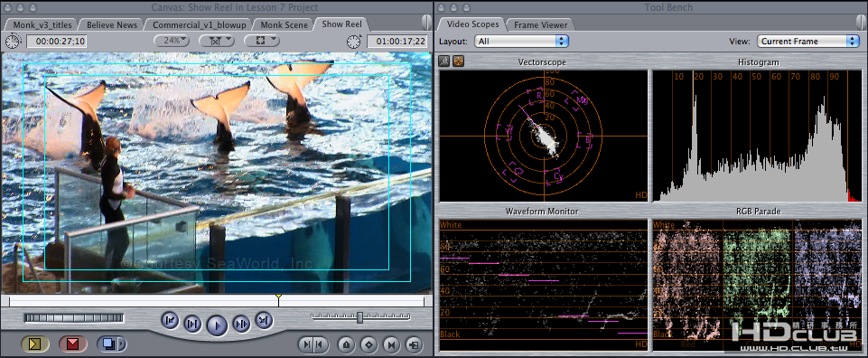Click the Add Marker button

pyautogui.click(x=347, y=344)
